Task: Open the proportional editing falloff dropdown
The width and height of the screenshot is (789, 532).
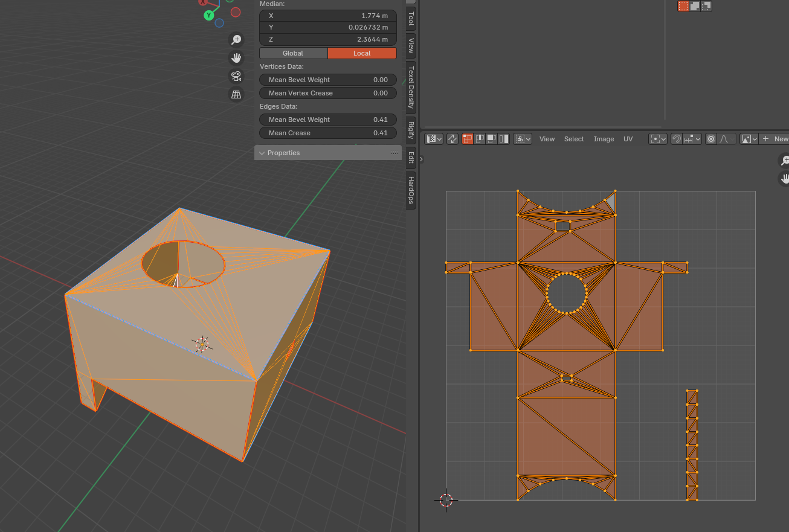Action: [x=727, y=139]
